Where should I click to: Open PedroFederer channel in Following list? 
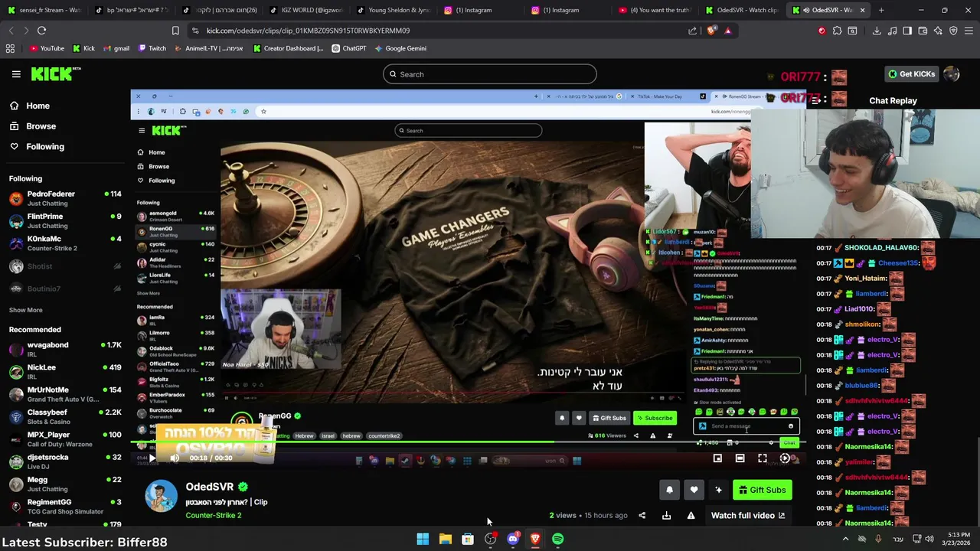click(x=64, y=198)
